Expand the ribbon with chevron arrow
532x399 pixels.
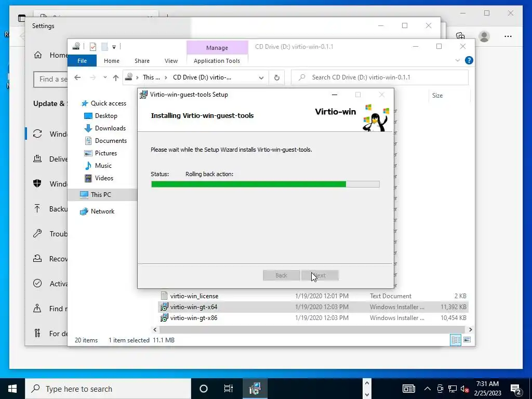(457, 60)
